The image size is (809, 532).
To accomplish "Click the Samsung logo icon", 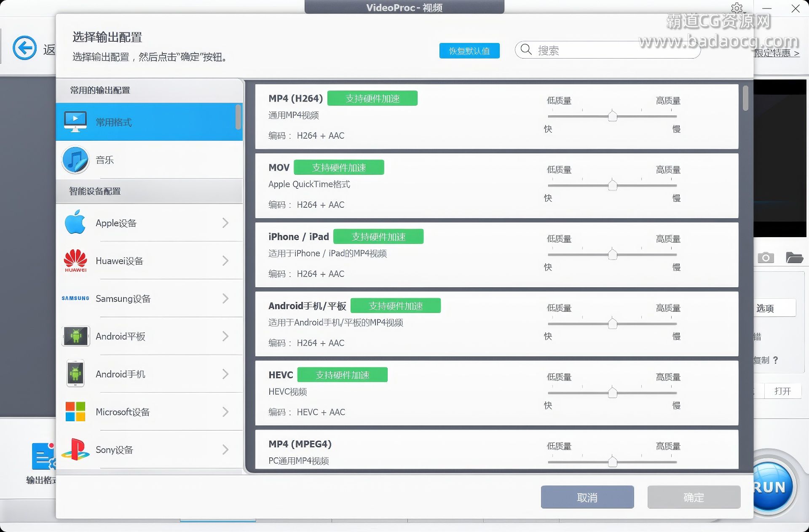I will click(75, 298).
